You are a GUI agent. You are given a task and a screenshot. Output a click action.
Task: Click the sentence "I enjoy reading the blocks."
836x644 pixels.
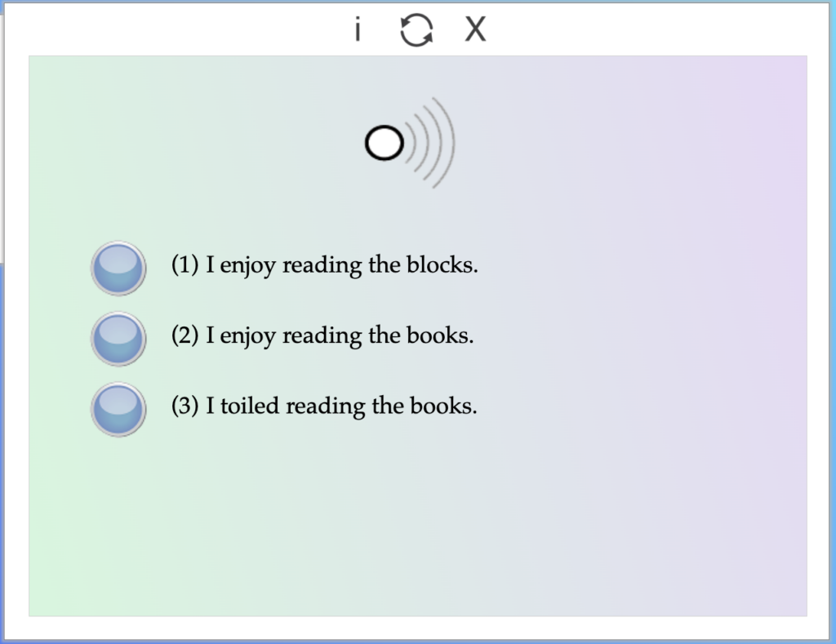[x=341, y=265]
